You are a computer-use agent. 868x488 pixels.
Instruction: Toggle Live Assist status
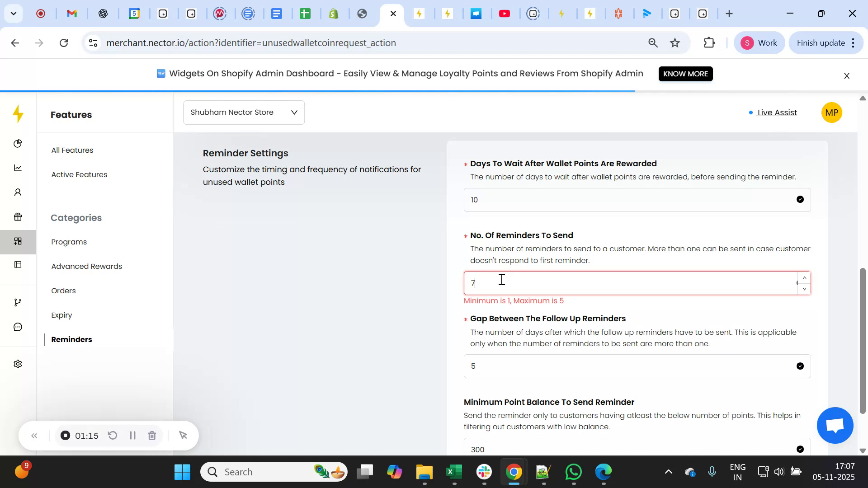point(776,113)
